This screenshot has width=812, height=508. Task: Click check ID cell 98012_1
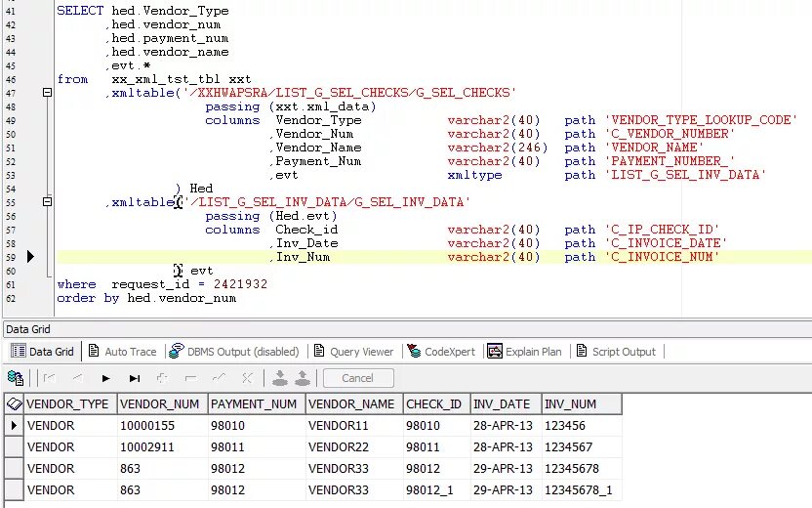click(x=436, y=489)
